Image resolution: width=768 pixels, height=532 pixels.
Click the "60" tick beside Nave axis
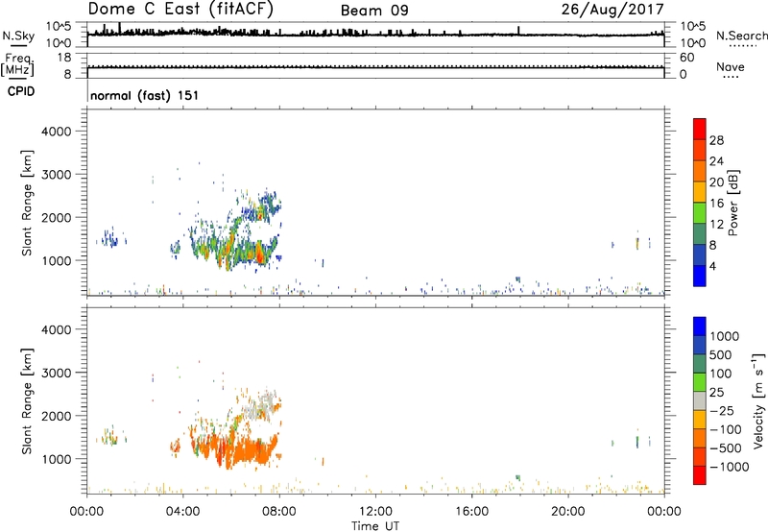click(x=686, y=58)
